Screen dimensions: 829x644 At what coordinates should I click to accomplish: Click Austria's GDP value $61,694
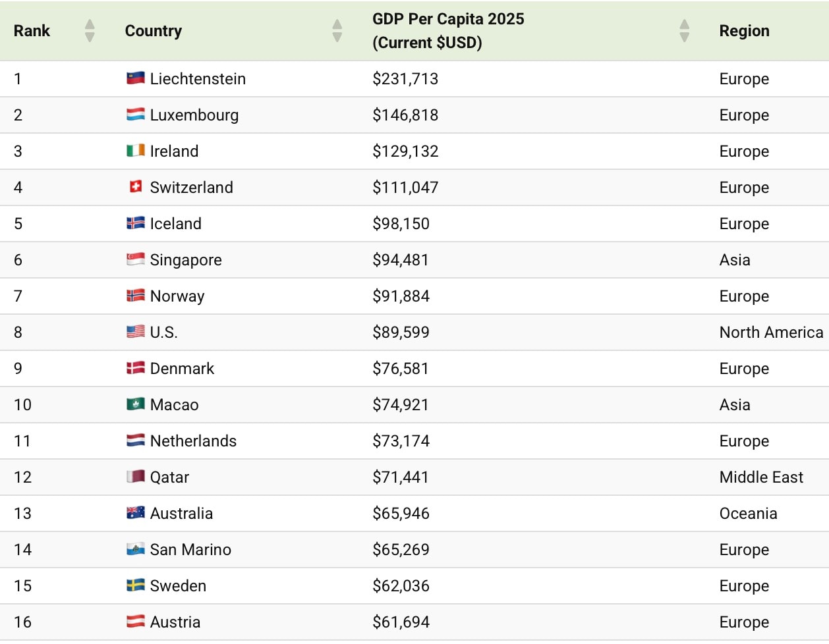coord(401,622)
